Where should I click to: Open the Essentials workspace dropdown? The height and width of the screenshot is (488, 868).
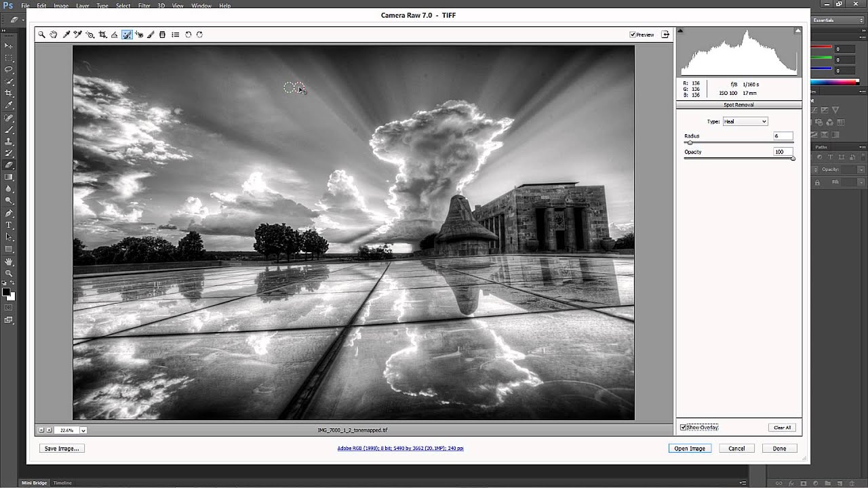pyautogui.click(x=837, y=20)
